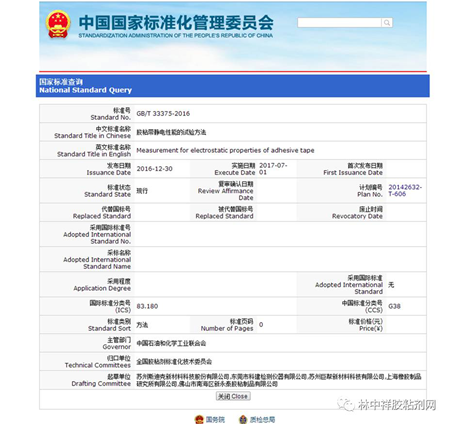Click the 'Technical Committees' label
The image size is (450, 424).
coord(98,365)
